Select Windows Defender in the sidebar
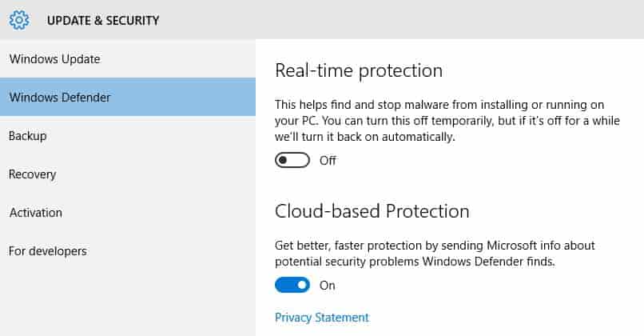The height and width of the screenshot is (336, 644). point(128,97)
